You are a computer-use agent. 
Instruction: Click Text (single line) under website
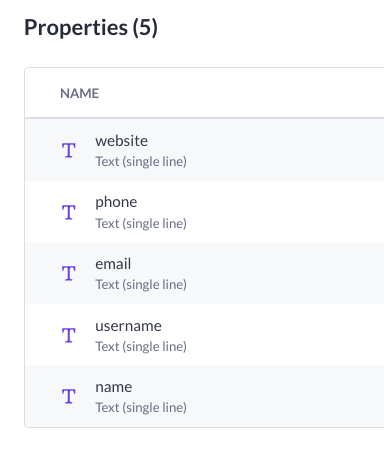click(x=141, y=162)
